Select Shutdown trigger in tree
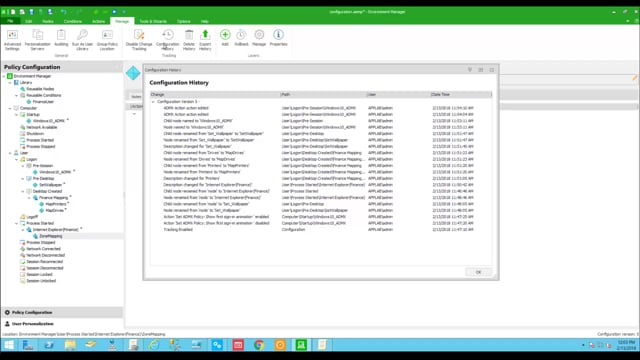 (35, 133)
